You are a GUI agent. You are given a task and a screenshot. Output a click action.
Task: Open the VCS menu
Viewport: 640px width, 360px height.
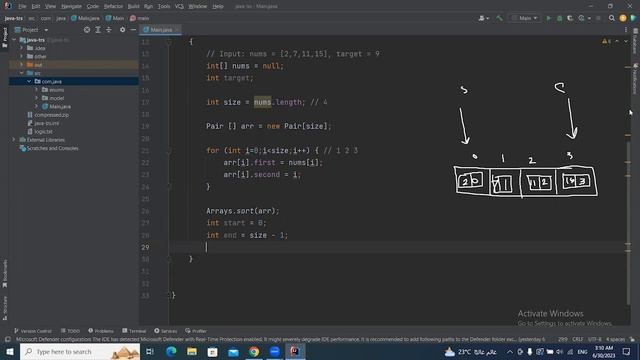click(x=179, y=6)
